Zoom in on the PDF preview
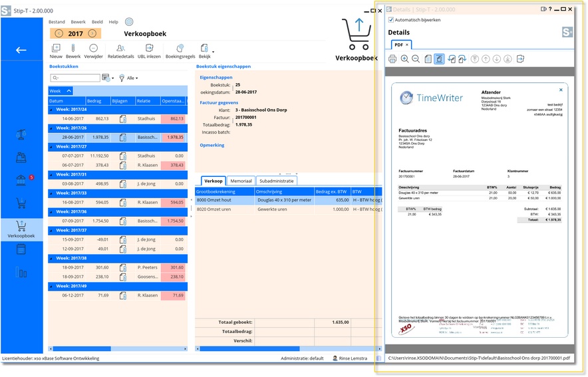 pyautogui.click(x=404, y=59)
